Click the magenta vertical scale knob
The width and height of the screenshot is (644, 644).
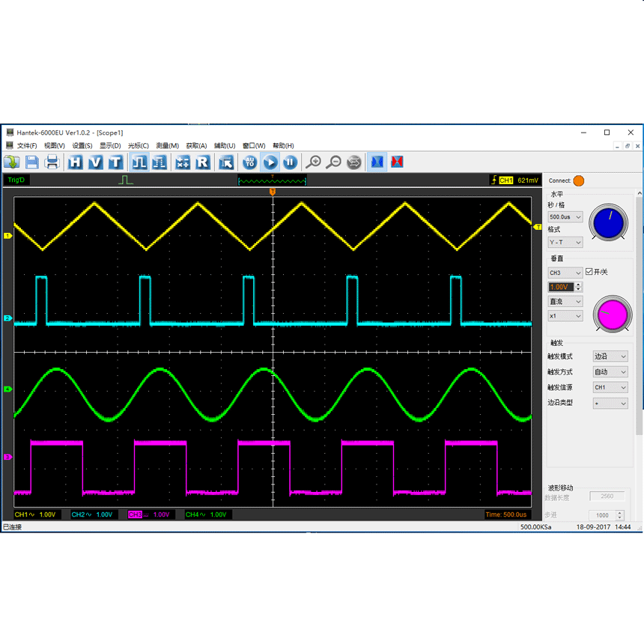(x=612, y=315)
